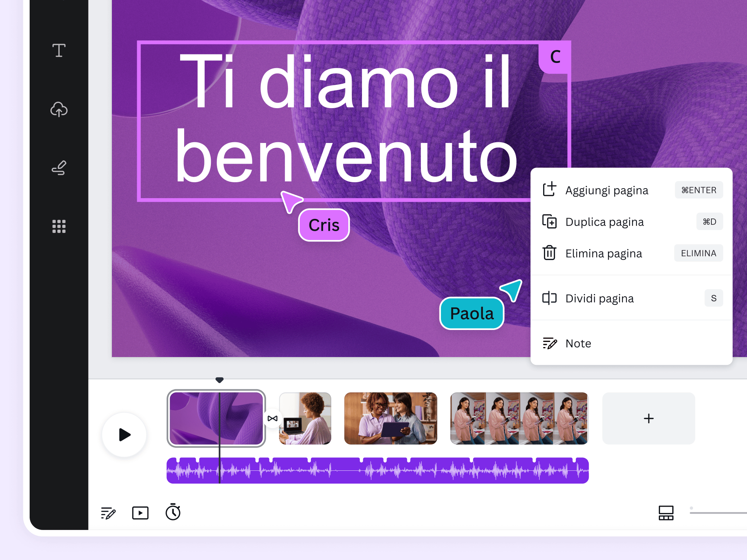Press Play button on timeline

(125, 434)
